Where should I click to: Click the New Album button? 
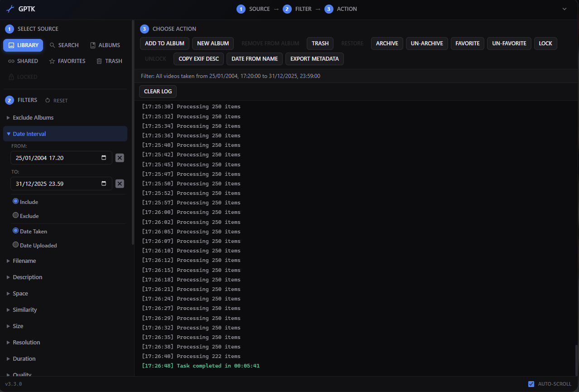point(213,44)
